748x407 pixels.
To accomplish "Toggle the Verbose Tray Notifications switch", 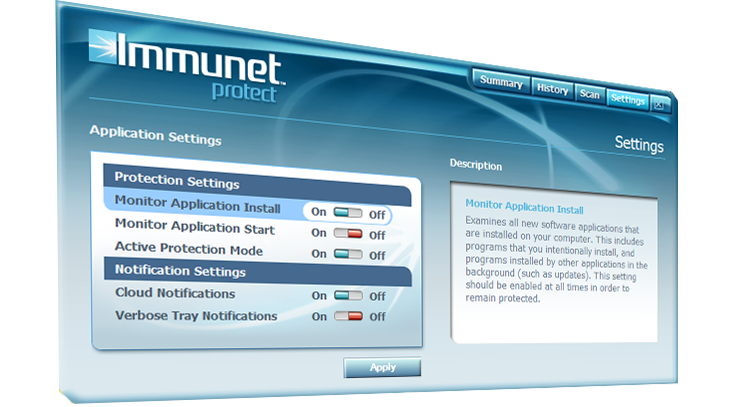I will click(348, 316).
